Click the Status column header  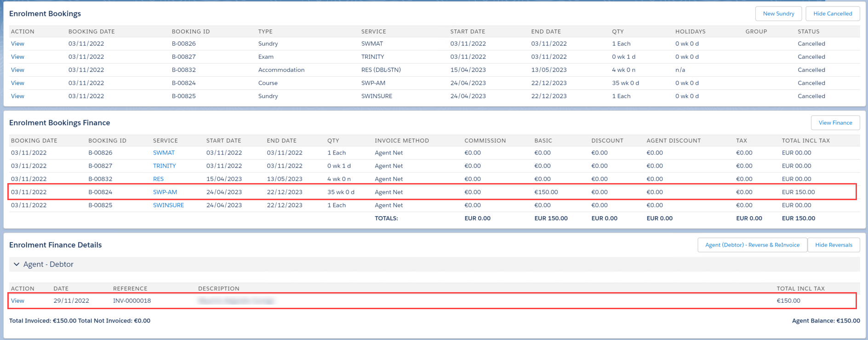coord(808,32)
